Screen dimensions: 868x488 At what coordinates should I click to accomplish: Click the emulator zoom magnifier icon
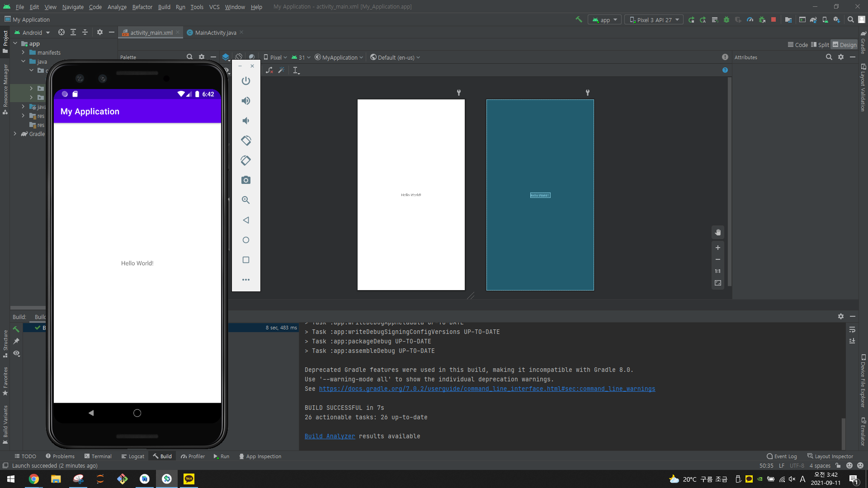click(x=245, y=200)
